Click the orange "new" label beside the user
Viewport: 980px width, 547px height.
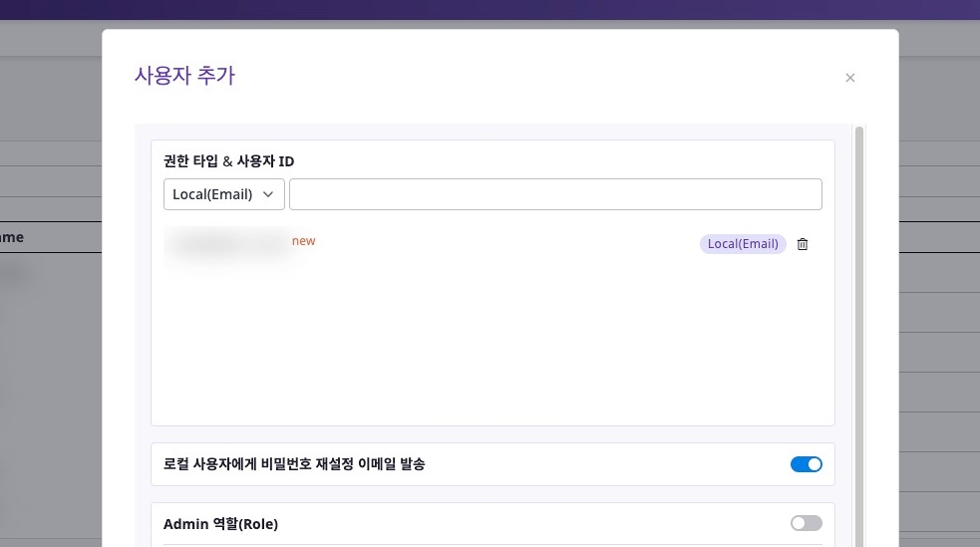pos(303,241)
